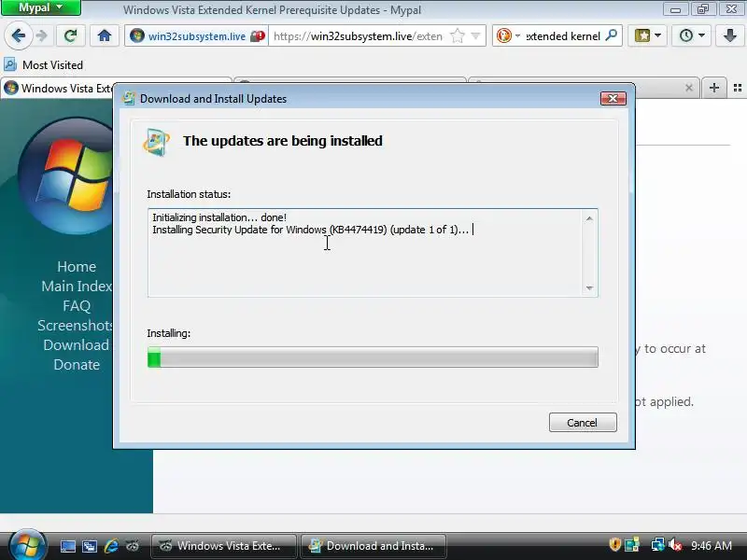Launch Internet Explorer from quick launch
This screenshot has width=747, height=560.
click(111, 546)
